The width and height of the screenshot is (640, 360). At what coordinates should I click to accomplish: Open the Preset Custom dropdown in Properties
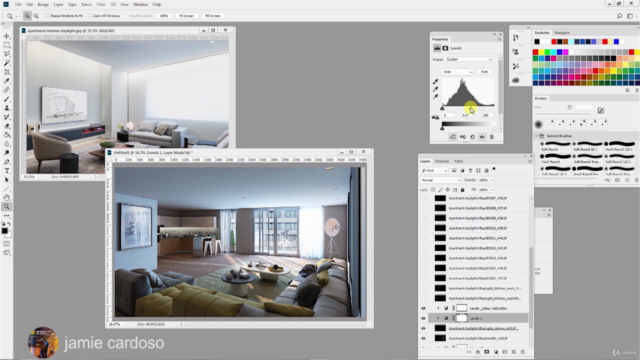click(x=468, y=60)
